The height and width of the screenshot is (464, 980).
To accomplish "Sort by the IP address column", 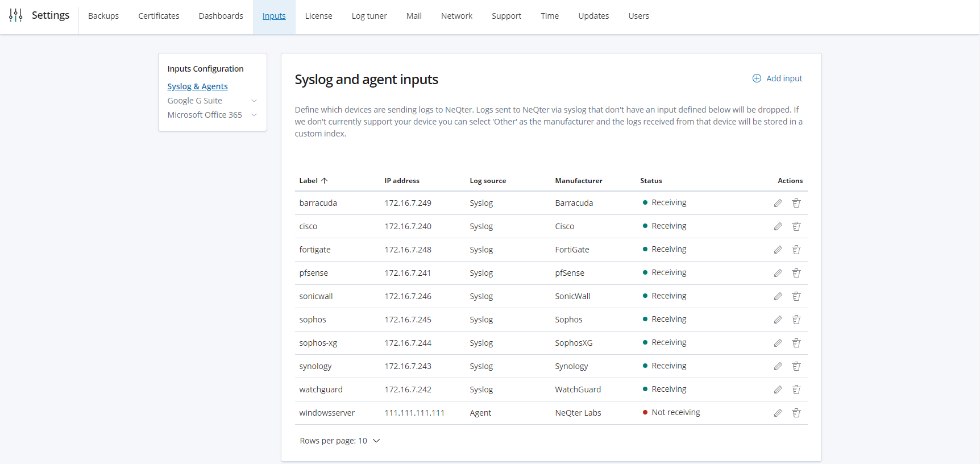I will (x=402, y=181).
